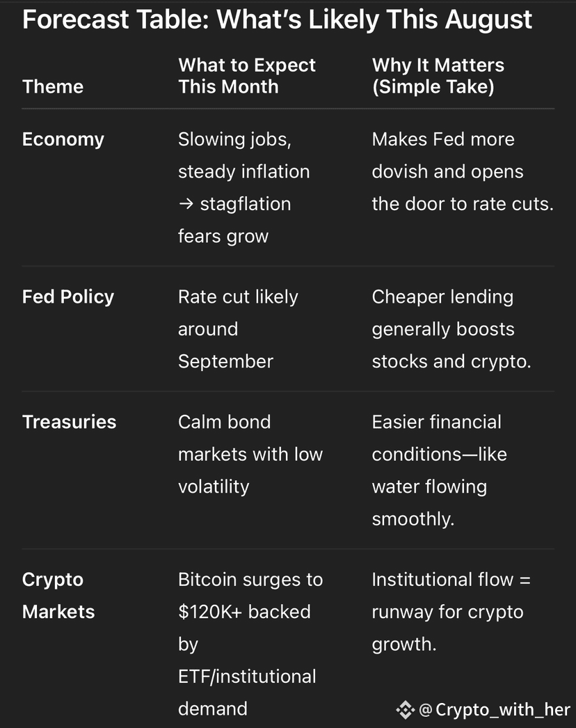Screen dimensions: 576x728
Task: Click the Makes Fed more dovish cell
Action: point(463,171)
